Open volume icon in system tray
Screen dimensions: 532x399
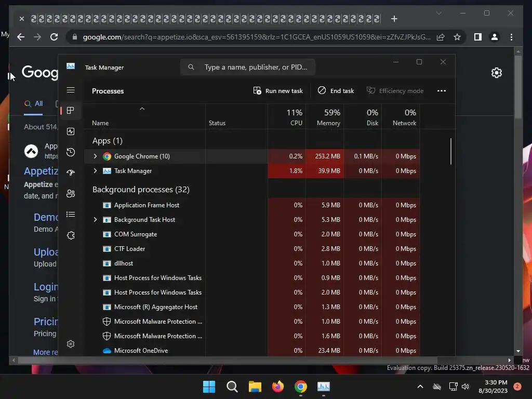pos(465,387)
